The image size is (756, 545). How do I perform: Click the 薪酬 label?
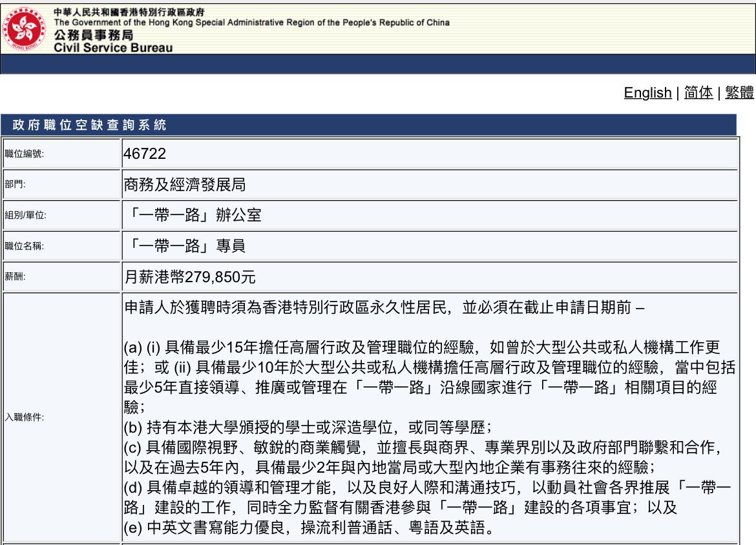(15, 276)
